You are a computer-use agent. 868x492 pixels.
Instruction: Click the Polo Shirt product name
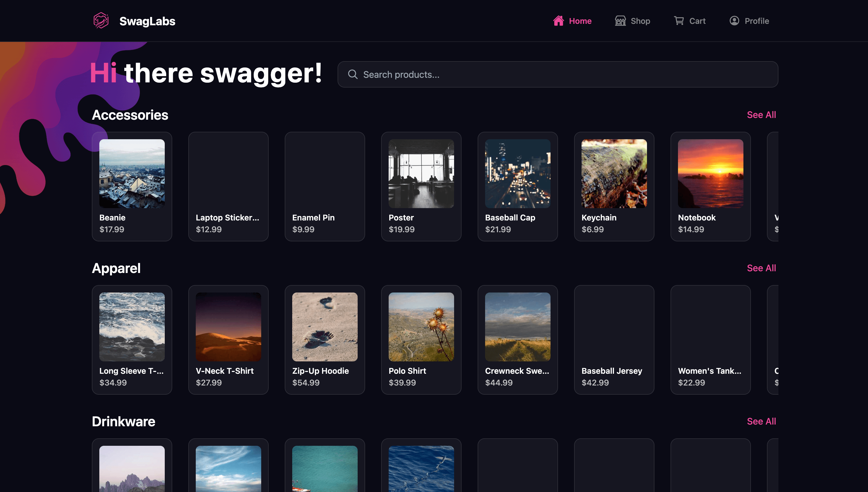point(407,371)
